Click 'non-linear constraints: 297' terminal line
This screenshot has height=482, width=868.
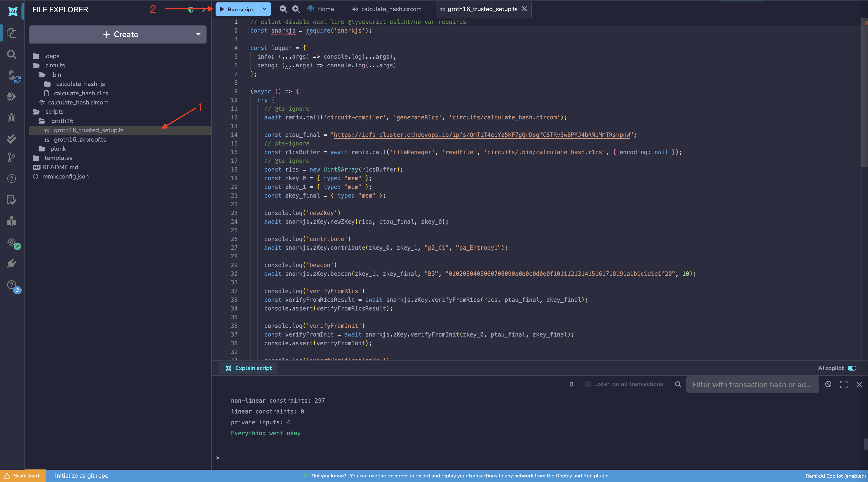pyautogui.click(x=278, y=400)
